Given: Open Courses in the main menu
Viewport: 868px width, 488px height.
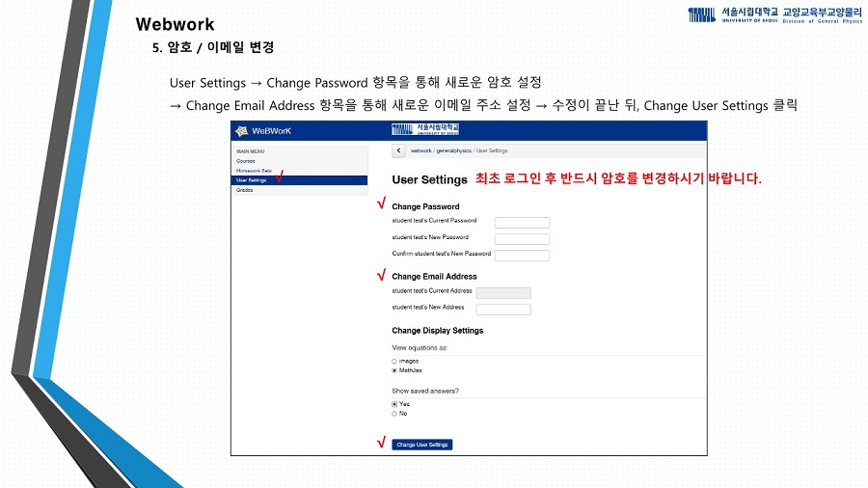Looking at the screenshot, I should (x=246, y=161).
